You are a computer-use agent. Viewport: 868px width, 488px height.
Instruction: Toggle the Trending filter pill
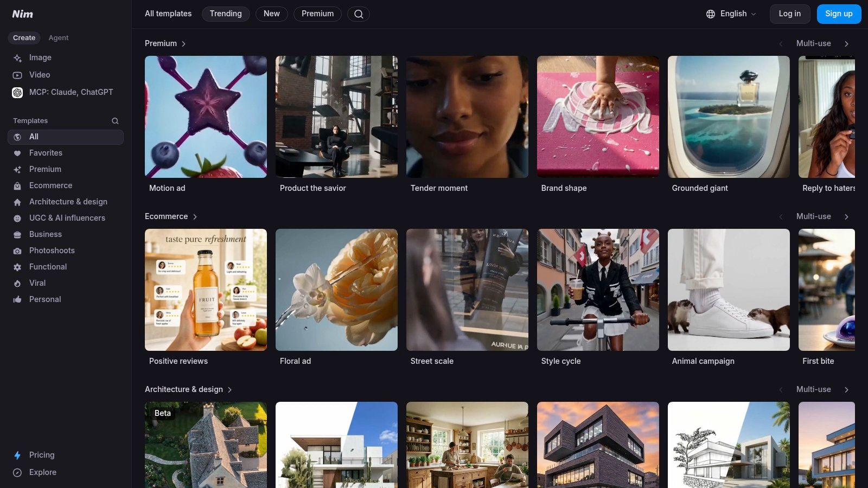(226, 14)
